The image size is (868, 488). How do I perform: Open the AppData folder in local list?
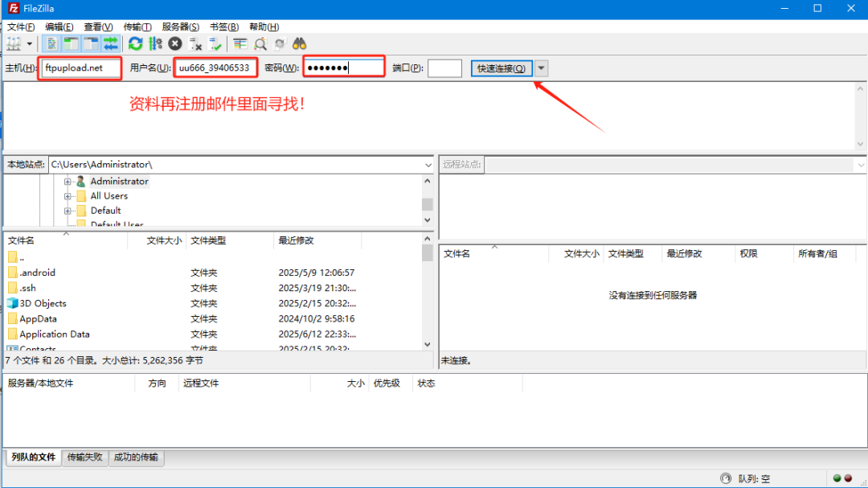tap(38, 319)
